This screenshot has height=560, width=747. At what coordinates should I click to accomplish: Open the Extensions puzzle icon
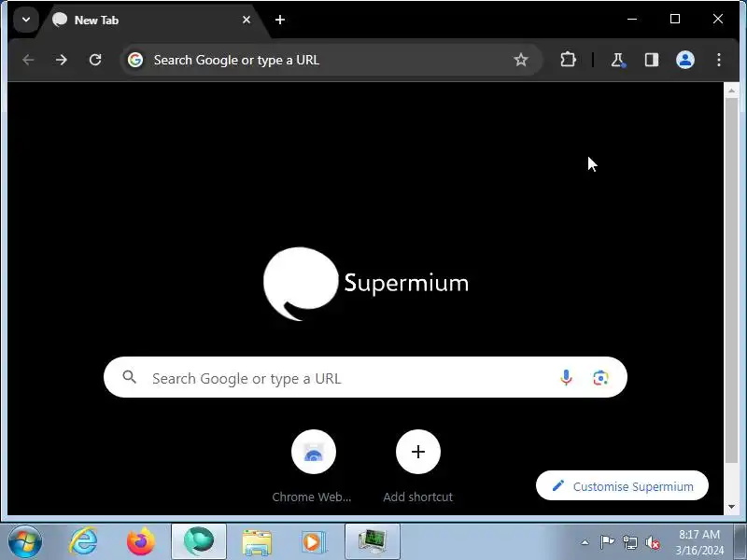[x=568, y=60]
